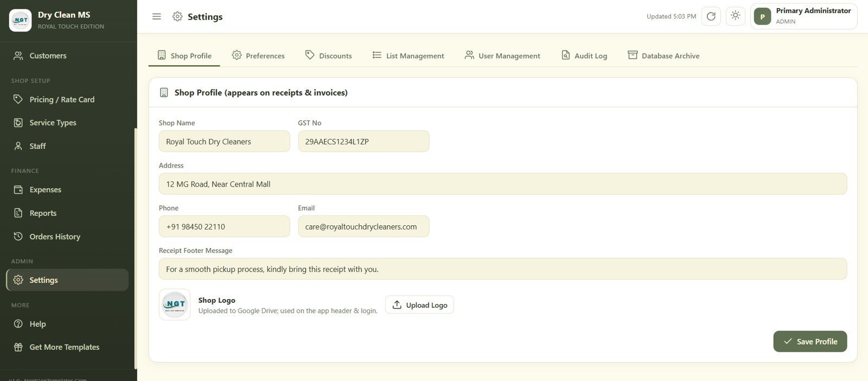Open the User Management tab
This screenshot has height=381, width=868.
[x=502, y=55]
